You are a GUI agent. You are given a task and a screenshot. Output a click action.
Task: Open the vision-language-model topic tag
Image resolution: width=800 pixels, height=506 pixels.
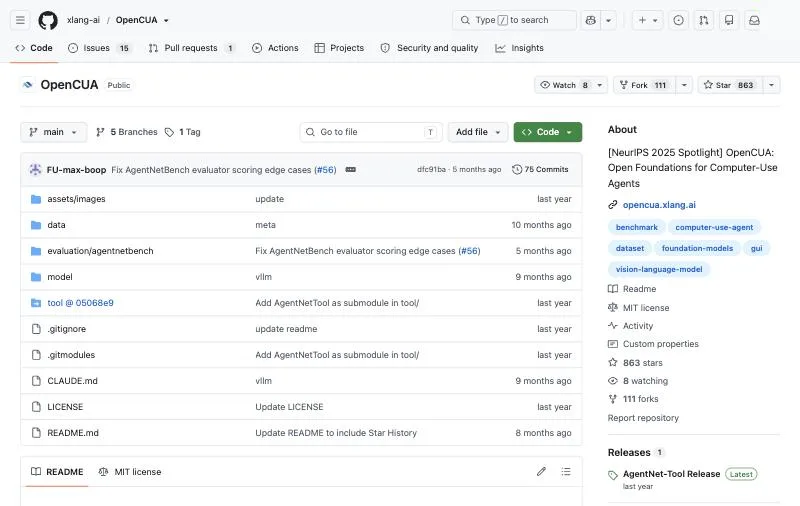pyautogui.click(x=659, y=269)
